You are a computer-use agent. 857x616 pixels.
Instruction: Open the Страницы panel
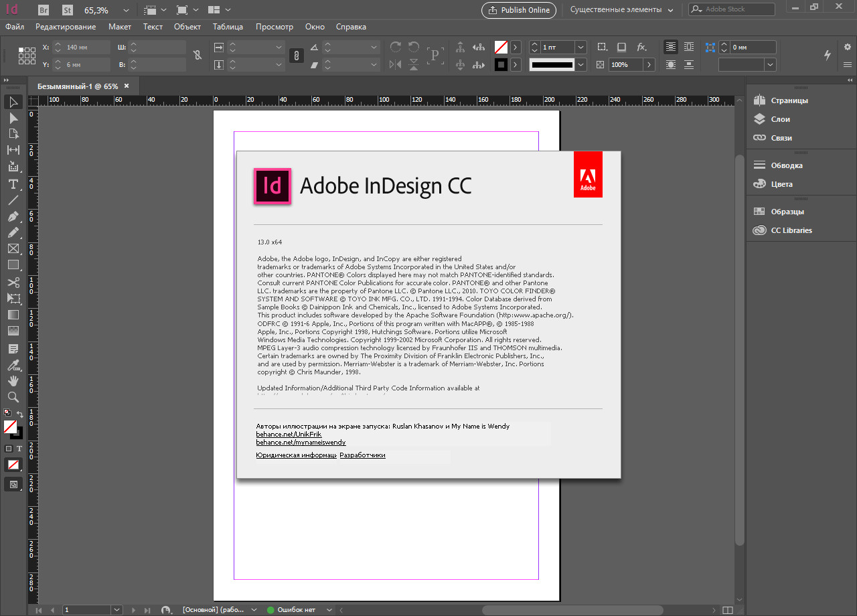tap(789, 100)
